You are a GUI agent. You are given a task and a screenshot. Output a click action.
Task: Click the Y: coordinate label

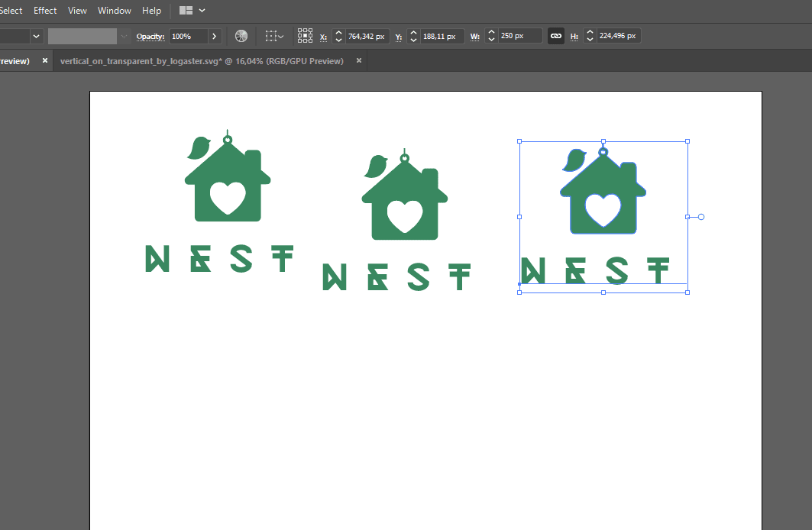pyautogui.click(x=398, y=37)
